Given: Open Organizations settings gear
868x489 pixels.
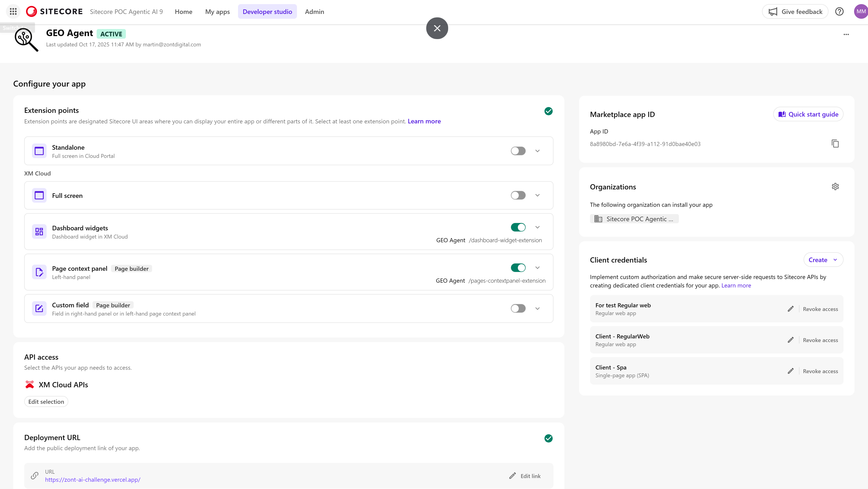Looking at the screenshot, I should click(835, 186).
